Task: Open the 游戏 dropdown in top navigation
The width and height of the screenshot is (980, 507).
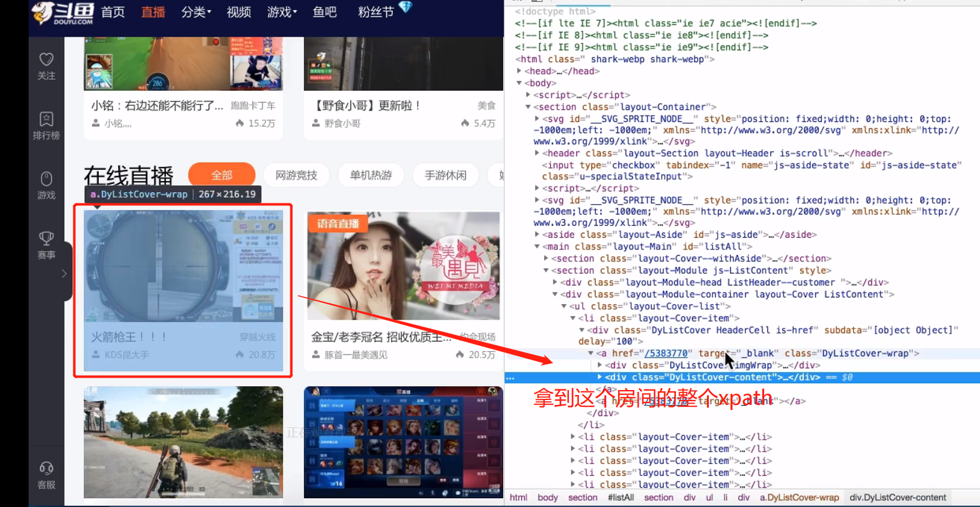Action: (282, 12)
